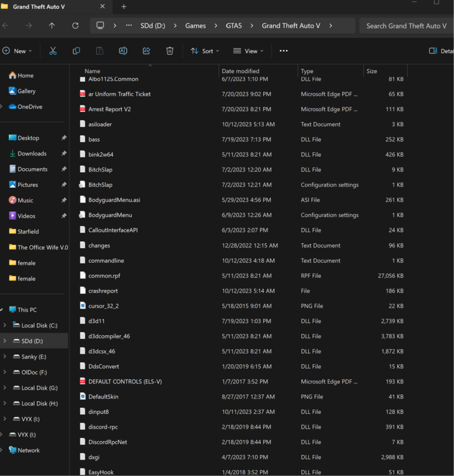Viewport: 454px width, 476px height.
Task: Click pin icon next to Downloads
Action: pyautogui.click(x=63, y=154)
